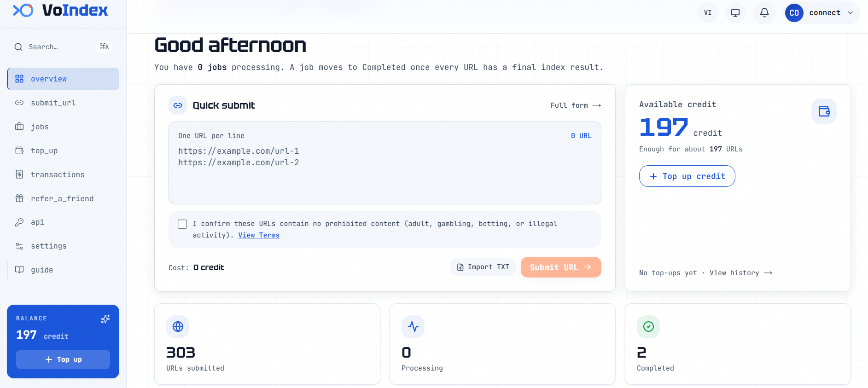
Task: Open the overview menu item
Action: [63, 79]
